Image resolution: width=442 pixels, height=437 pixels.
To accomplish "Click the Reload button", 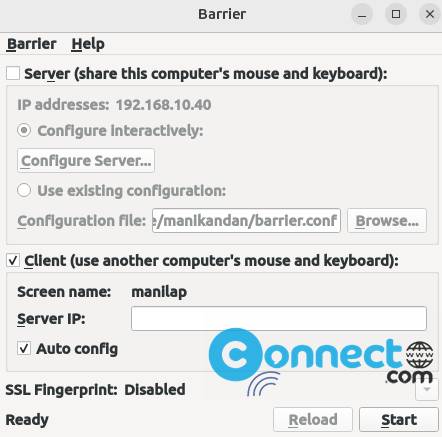I will [x=313, y=419].
